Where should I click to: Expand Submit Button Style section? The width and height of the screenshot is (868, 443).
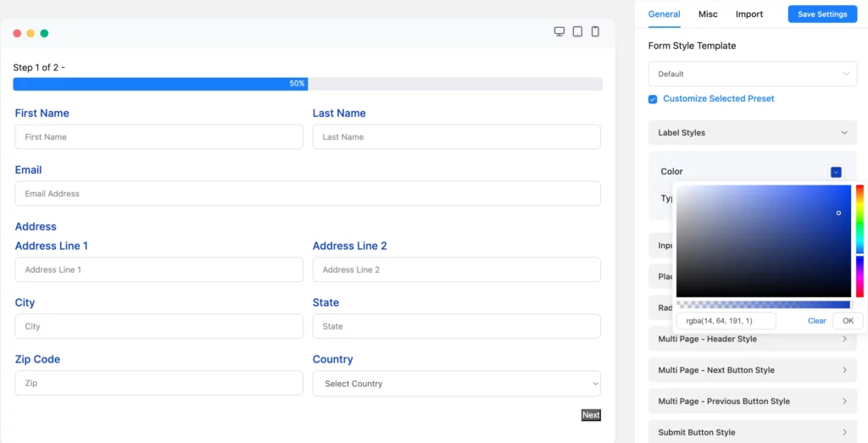(753, 433)
